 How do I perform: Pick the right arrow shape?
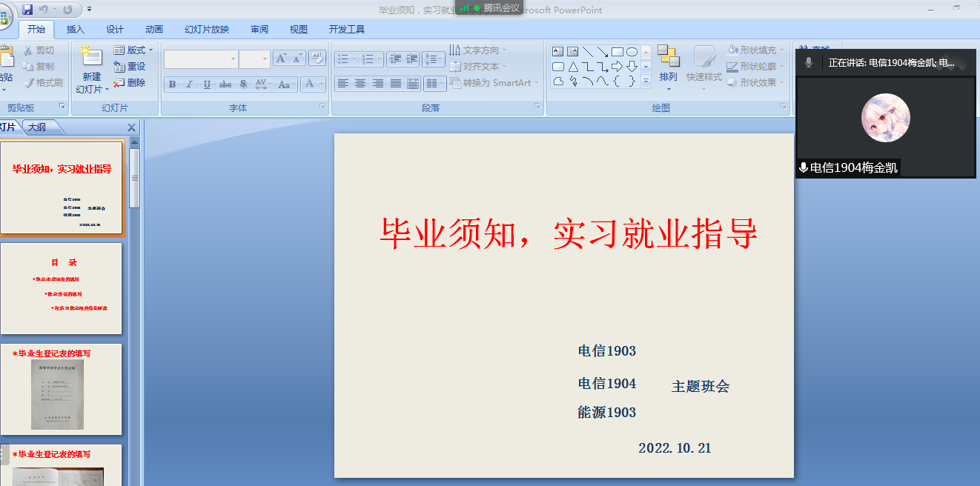(617, 67)
